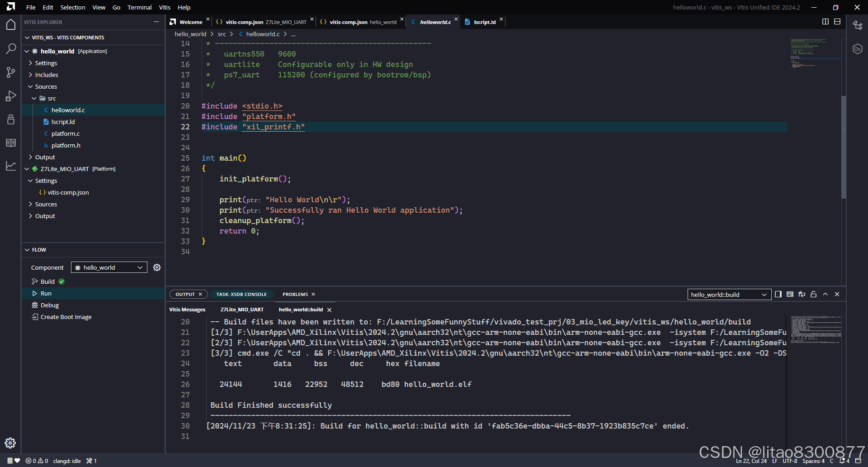Image resolution: width=868 pixels, height=467 pixels.
Task: Close the bottom output panel
Action: (837, 294)
